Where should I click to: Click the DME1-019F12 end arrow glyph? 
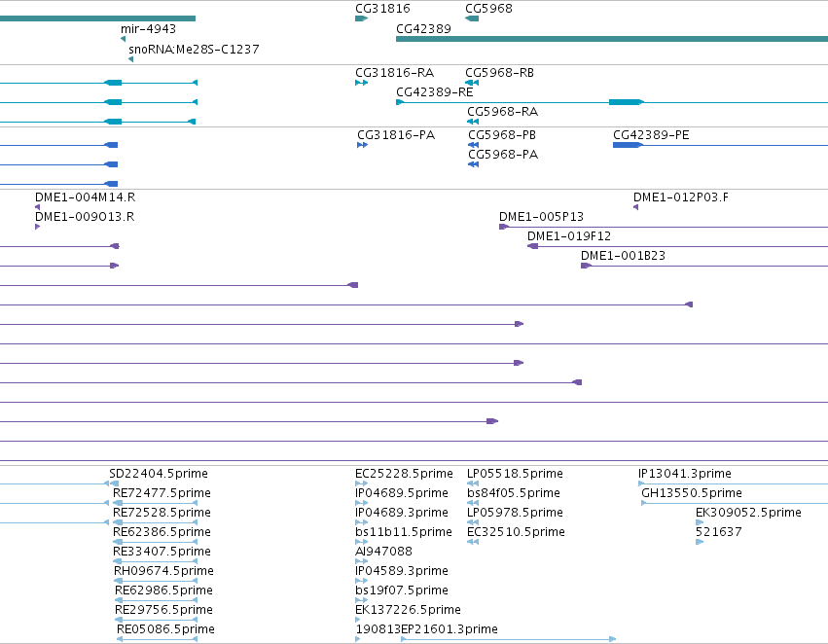tap(533, 246)
